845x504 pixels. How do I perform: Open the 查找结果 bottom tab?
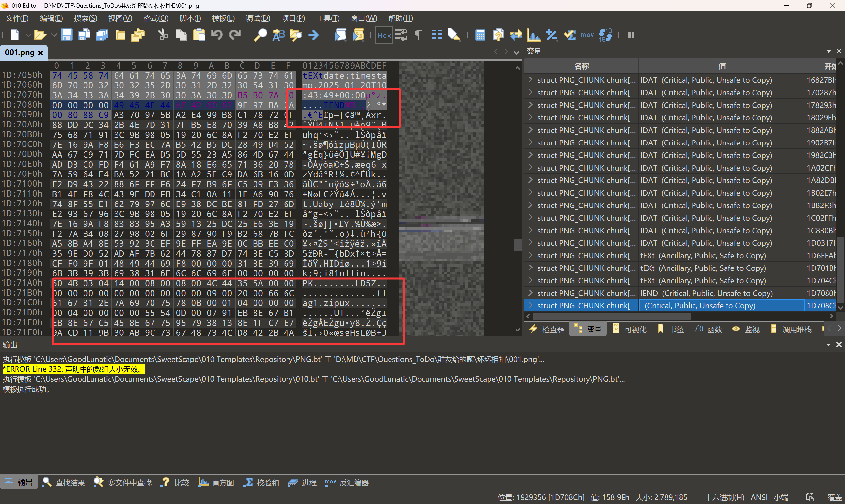(x=63, y=482)
